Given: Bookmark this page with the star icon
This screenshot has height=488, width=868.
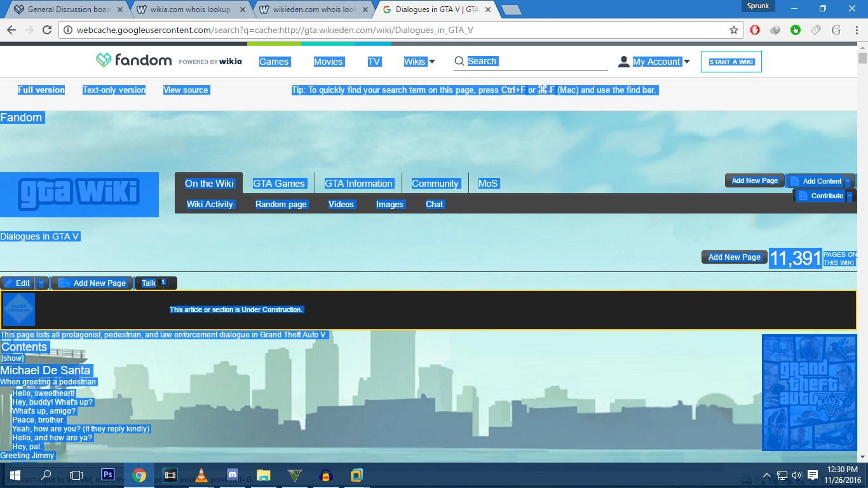Looking at the screenshot, I should click(734, 30).
